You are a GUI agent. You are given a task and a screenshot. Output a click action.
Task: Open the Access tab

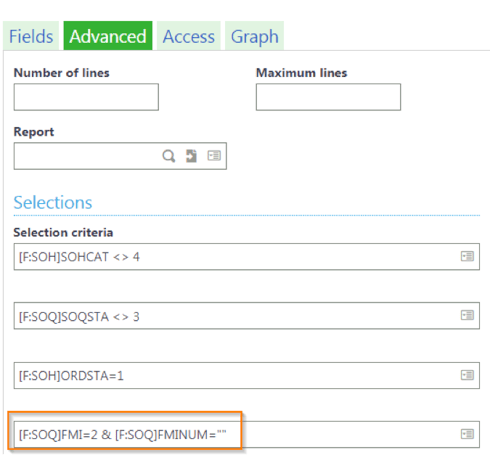pyautogui.click(x=189, y=36)
